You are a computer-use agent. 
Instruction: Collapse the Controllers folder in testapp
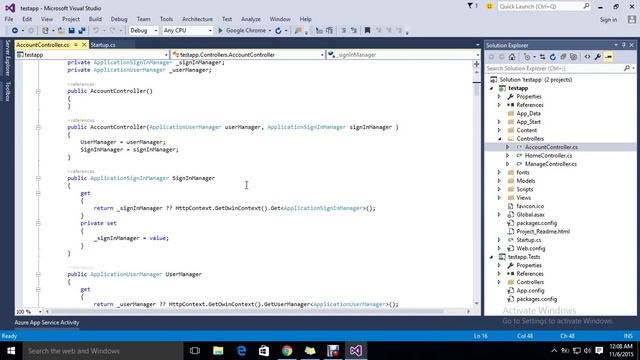[x=500, y=139]
